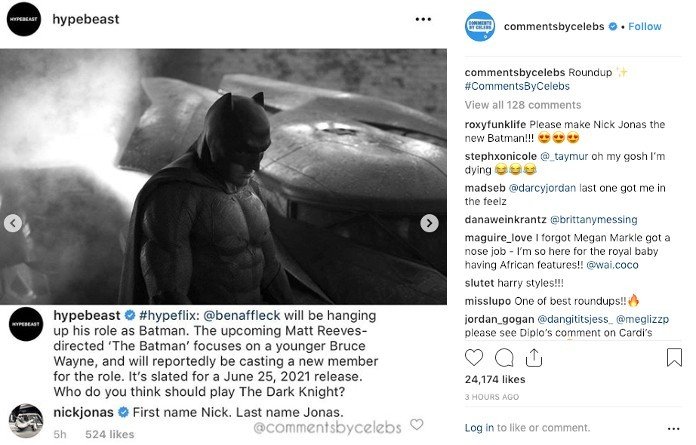Viewport: 696px width, 445px height.
Task: Open the hypebeast three-dot options menu
Action: coord(424,19)
